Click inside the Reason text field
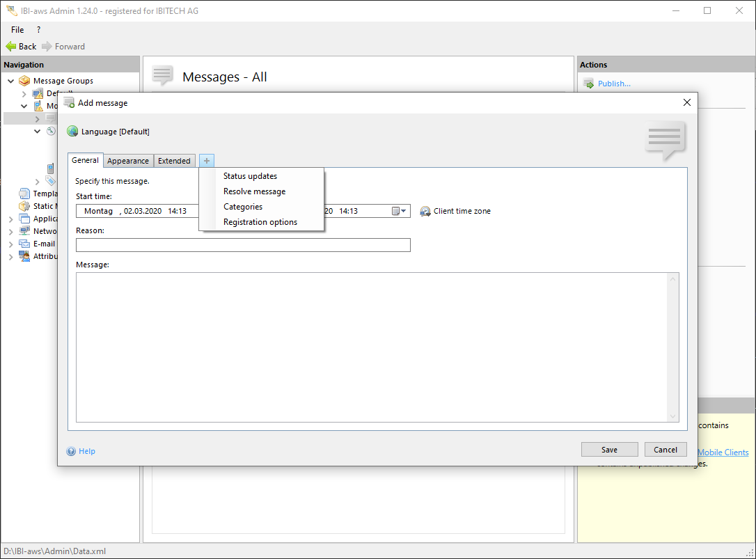This screenshot has height=559, width=756. (243, 245)
